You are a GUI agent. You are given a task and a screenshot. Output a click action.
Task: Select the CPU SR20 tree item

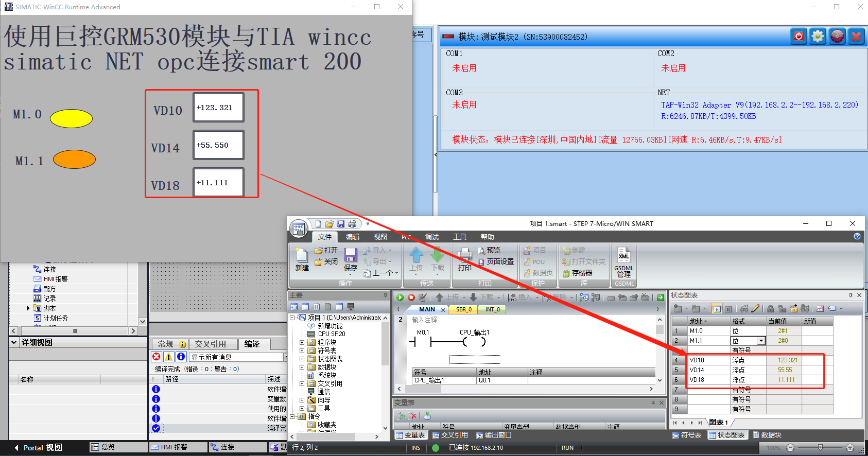[x=326, y=334]
